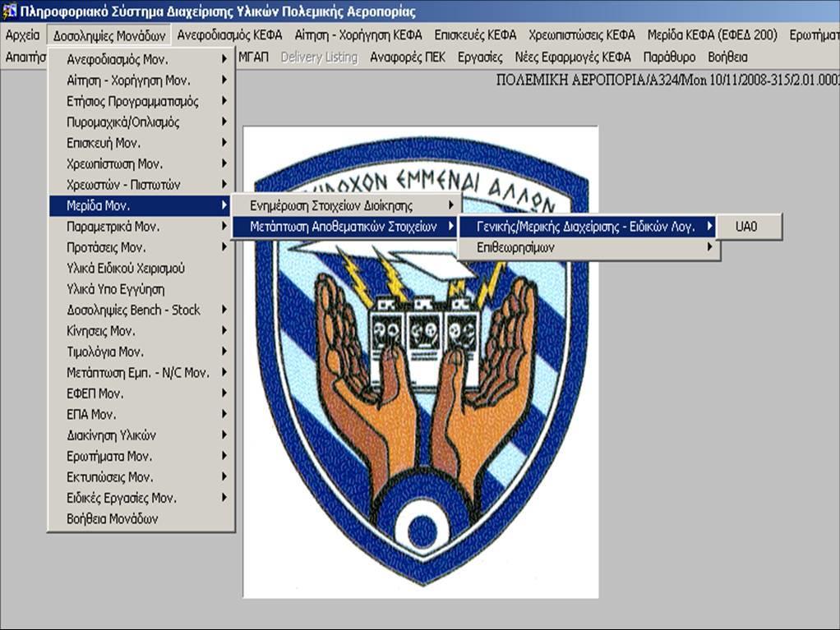Open Αναφορές ΠΕΚ menu
Screen dimensions: 840x630
coord(408,57)
